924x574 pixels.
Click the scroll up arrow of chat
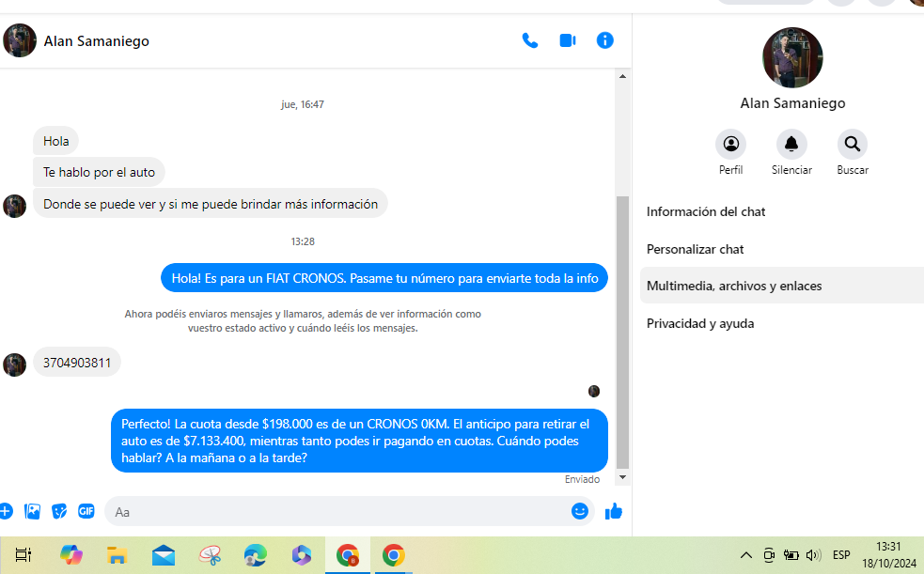tap(622, 76)
